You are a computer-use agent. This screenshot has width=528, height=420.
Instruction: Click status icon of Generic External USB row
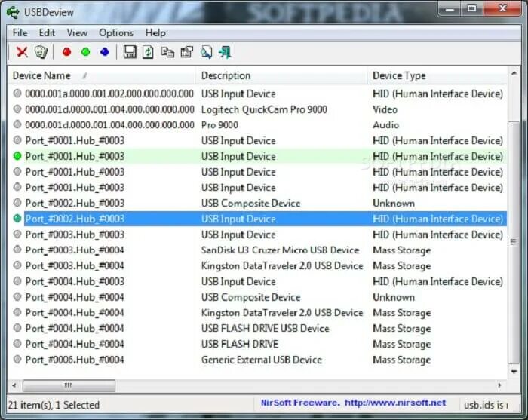[x=17, y=360]
